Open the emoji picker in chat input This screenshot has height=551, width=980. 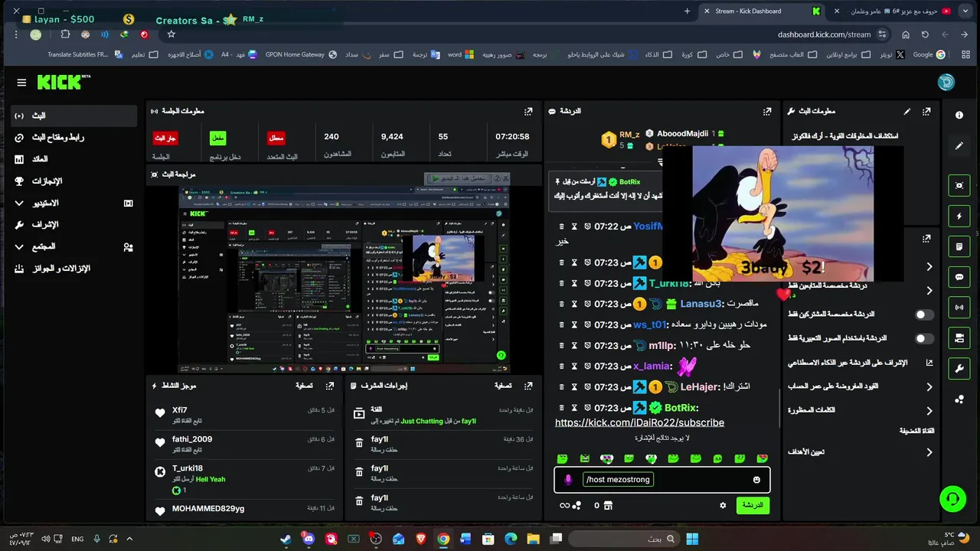(756, 480)
